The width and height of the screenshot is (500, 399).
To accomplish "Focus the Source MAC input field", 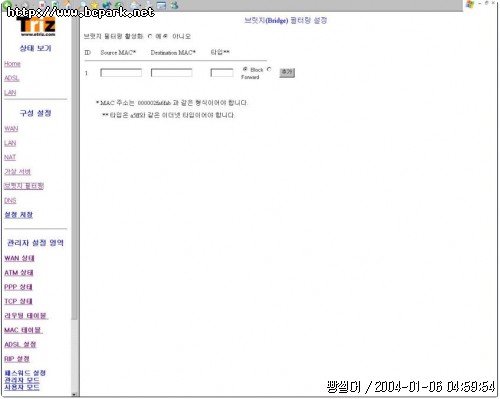I will [121, 73].
